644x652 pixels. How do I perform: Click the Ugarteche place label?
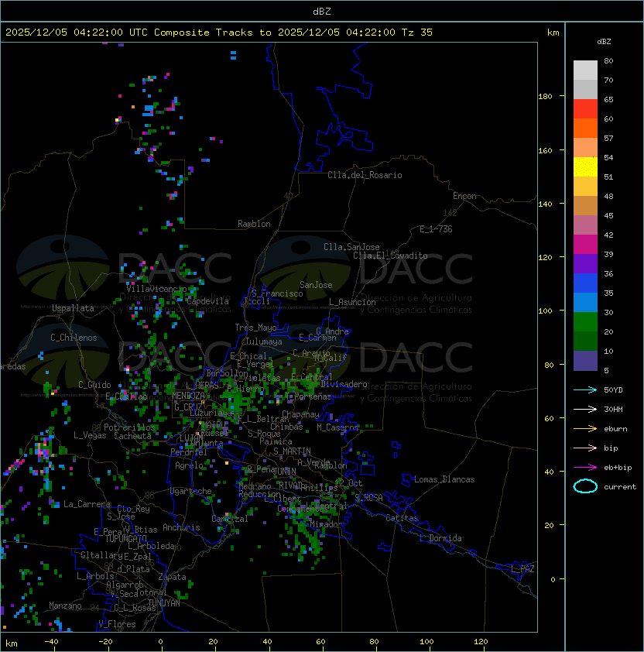[x=191, y=491]
